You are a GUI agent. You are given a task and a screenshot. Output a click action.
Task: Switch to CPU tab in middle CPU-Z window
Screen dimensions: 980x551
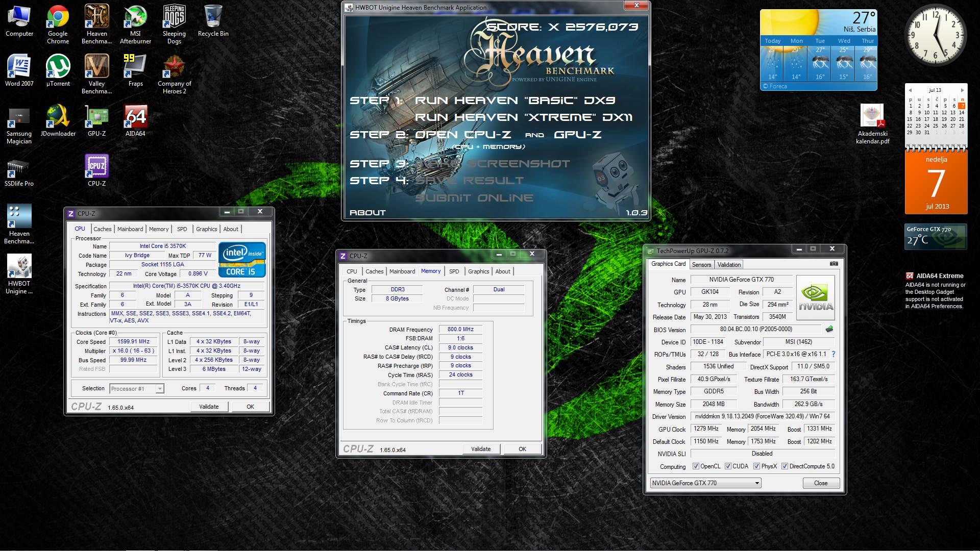tap(352, 271)
